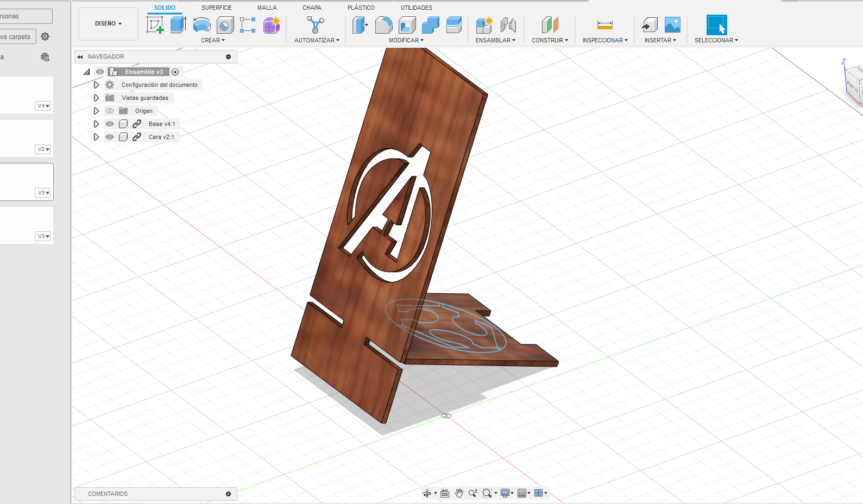Click the Automate tool icon
This screenshot has height=504, width=863.
(316, 25)
